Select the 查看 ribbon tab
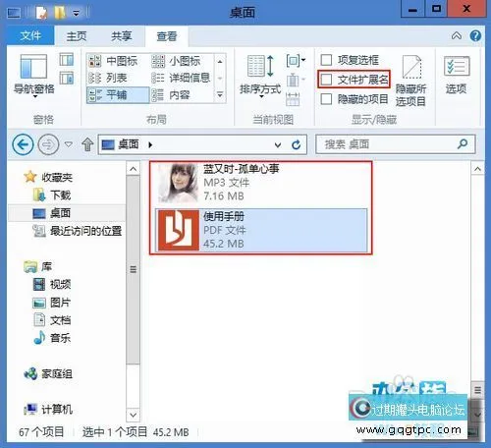 point(167,36)
